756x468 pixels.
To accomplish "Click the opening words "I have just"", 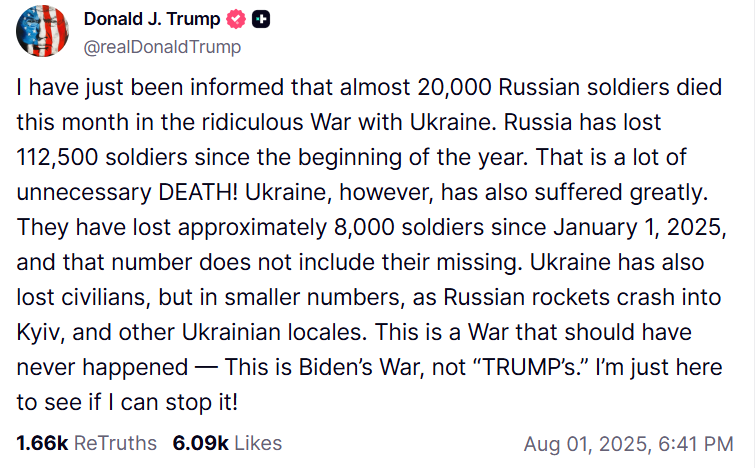I will pyautogui.click(x=61, y=87).
